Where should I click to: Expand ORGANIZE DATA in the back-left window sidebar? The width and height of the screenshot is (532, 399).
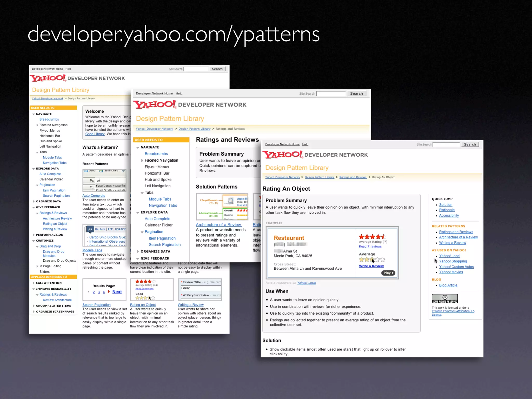click(x=34, y=201)
